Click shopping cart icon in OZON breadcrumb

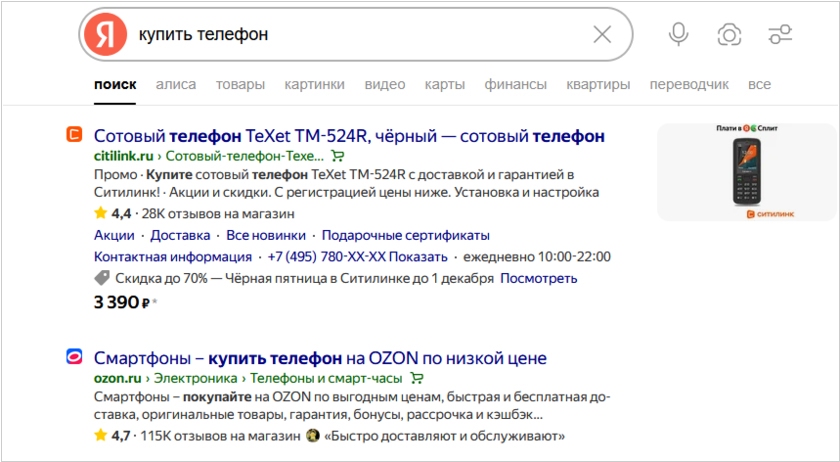417,378
